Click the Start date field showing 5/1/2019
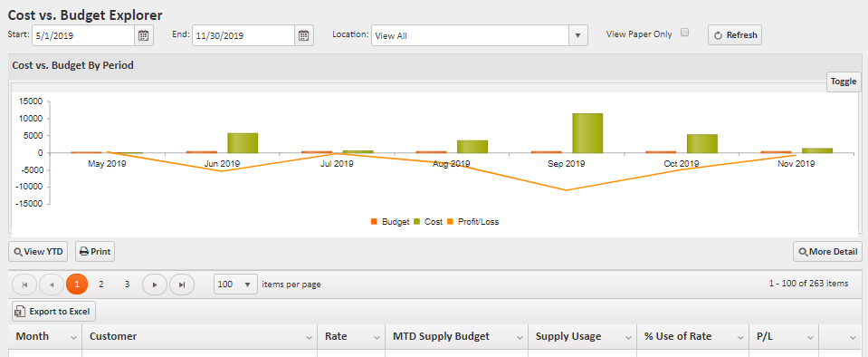The width and height of the screenshot is (868, 357). (83, 35)
